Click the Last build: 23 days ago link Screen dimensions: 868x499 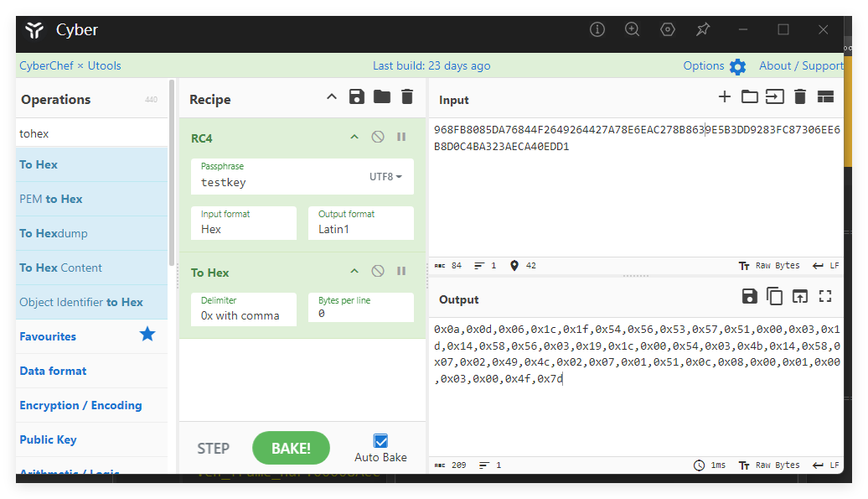pyautogui.click(x=431, y=66)
